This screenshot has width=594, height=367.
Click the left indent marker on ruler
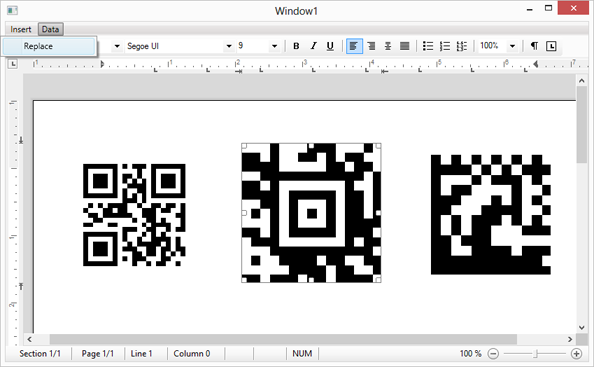(102, 64)
